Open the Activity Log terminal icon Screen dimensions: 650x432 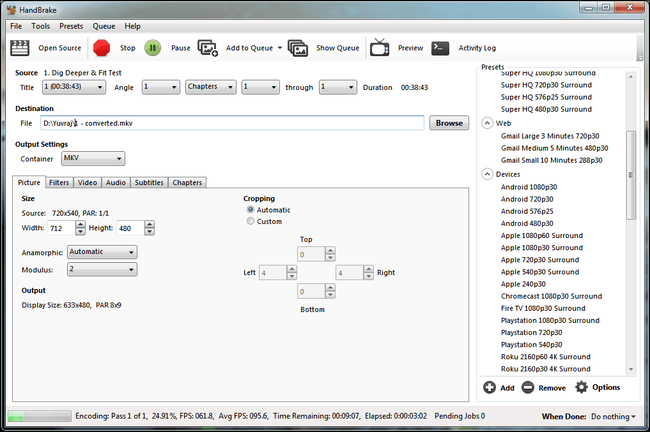click(440, 47)
